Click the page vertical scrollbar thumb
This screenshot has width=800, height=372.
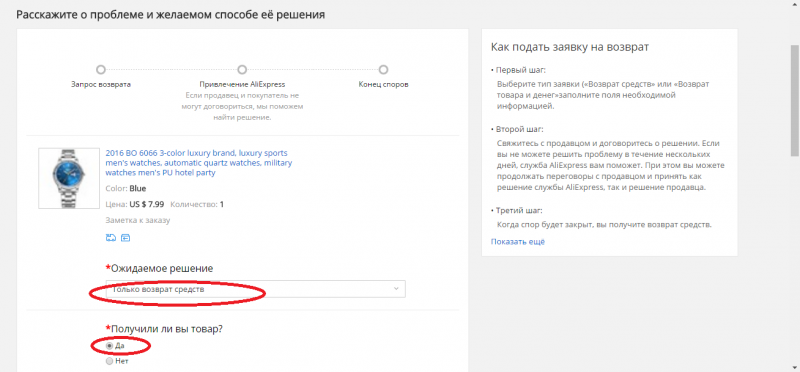coord(794,100)
